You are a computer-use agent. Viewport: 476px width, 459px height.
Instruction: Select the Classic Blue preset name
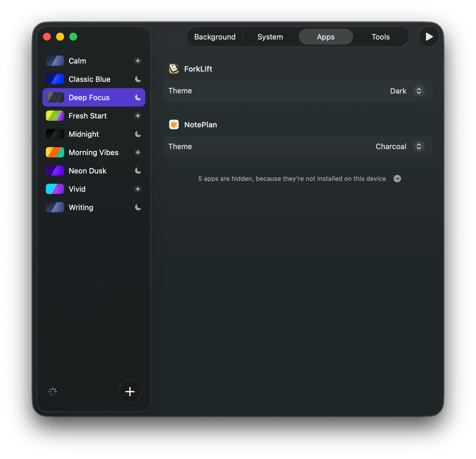click(89, 79)
